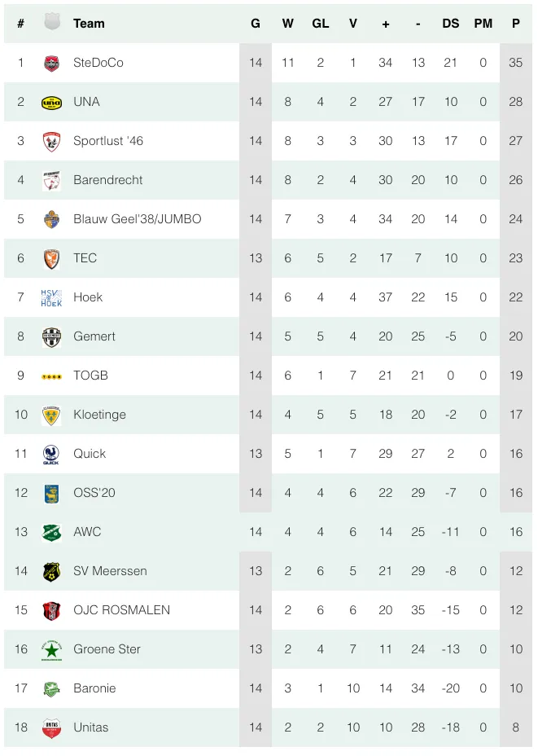The width and height of the screenshot is (538, 756).
Task: Sort table by the P points column
Action: 516,24
